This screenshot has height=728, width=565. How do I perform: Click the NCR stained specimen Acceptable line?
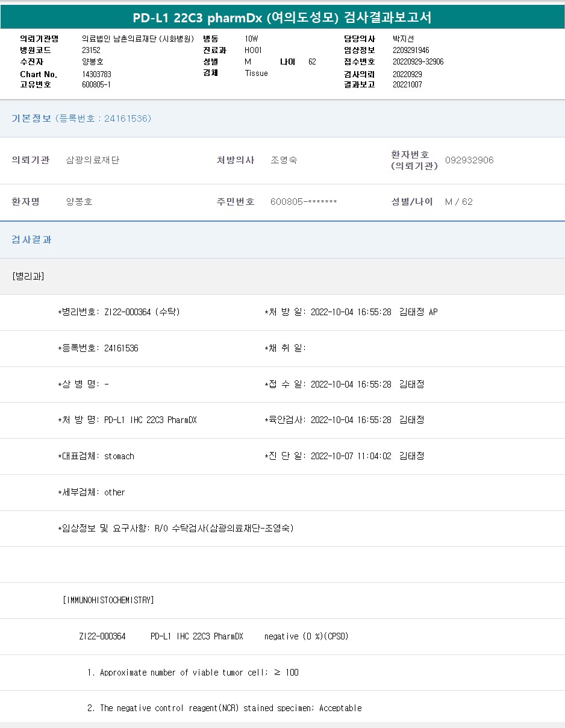[224, 708]
